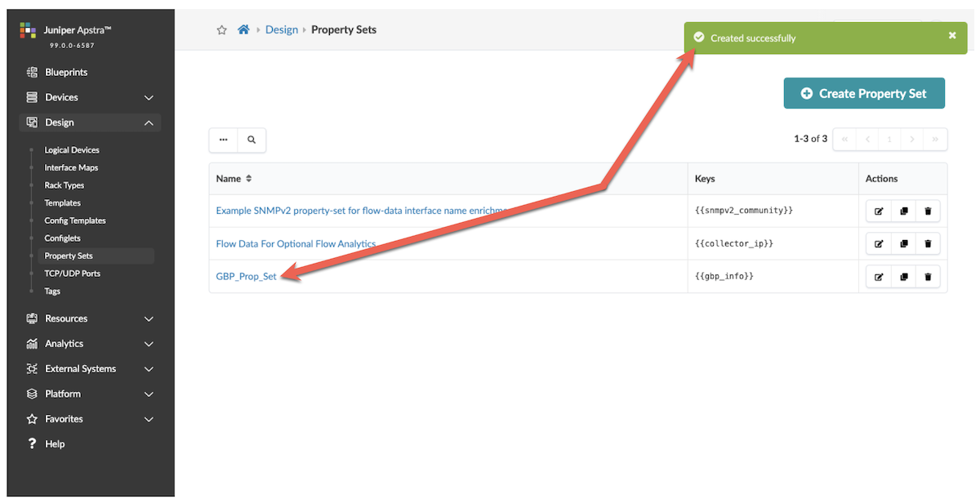Open Tags under Design
Screen dimensions: 980x503
click(x=52, y=291)
